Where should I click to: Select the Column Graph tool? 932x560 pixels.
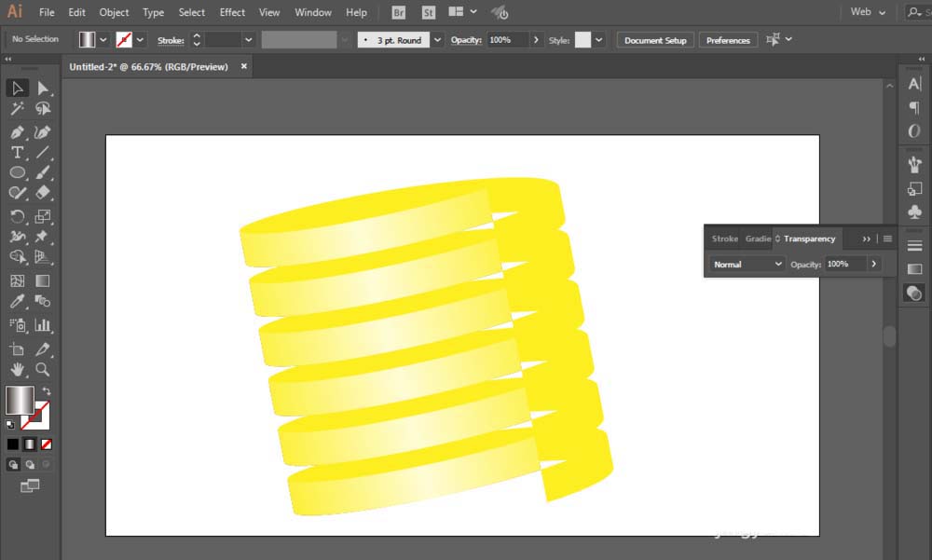point(43,324)
